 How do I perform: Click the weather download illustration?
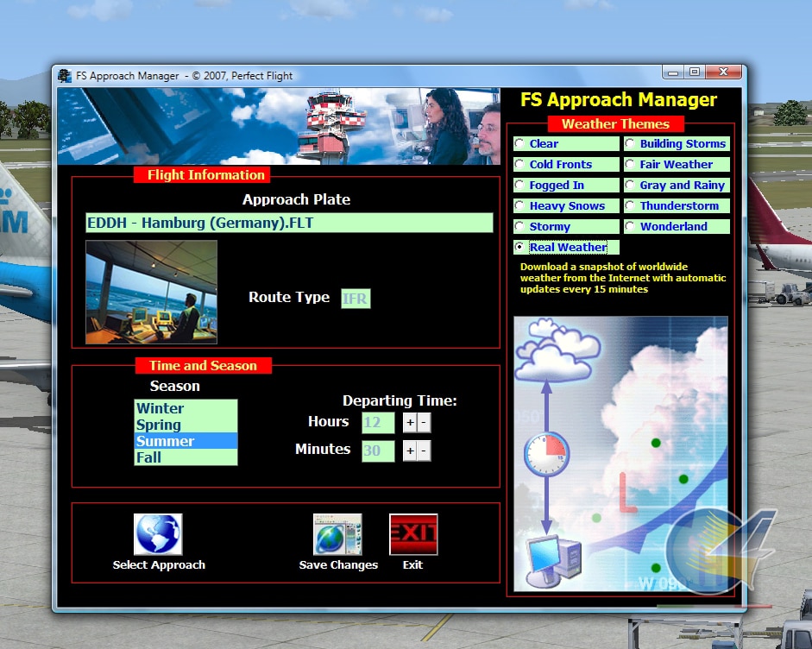(620, 453)
